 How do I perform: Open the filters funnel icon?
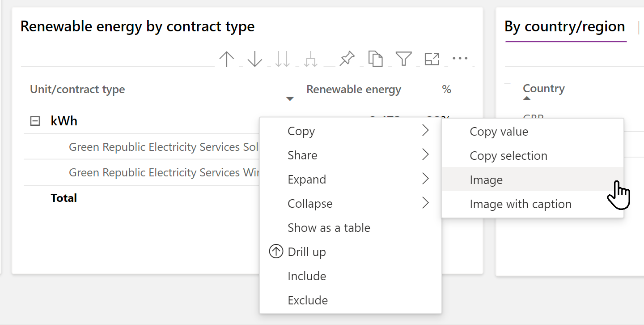click(x=403, y=59)
